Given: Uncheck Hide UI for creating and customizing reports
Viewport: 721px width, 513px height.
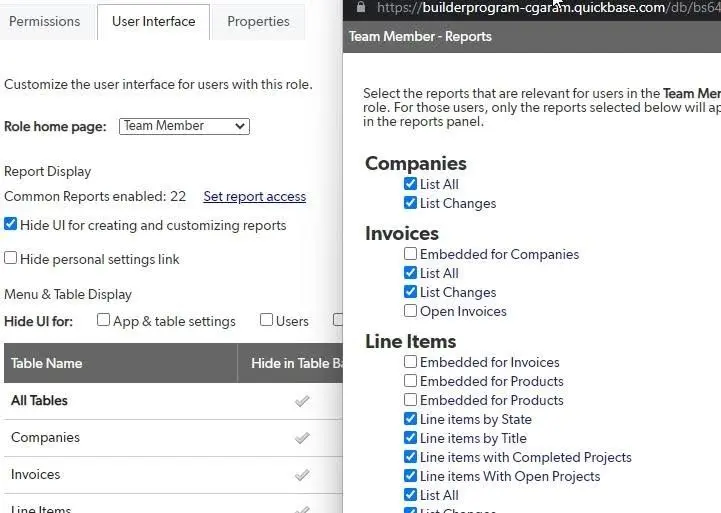Looking at the screenshot, I should (10, 224).
